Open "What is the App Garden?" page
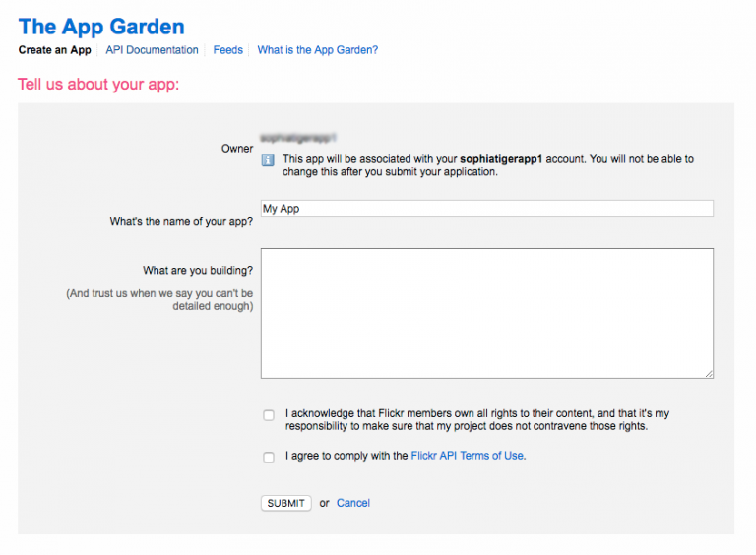This screenshot has width=756, height=555. (x=317, y=50)
